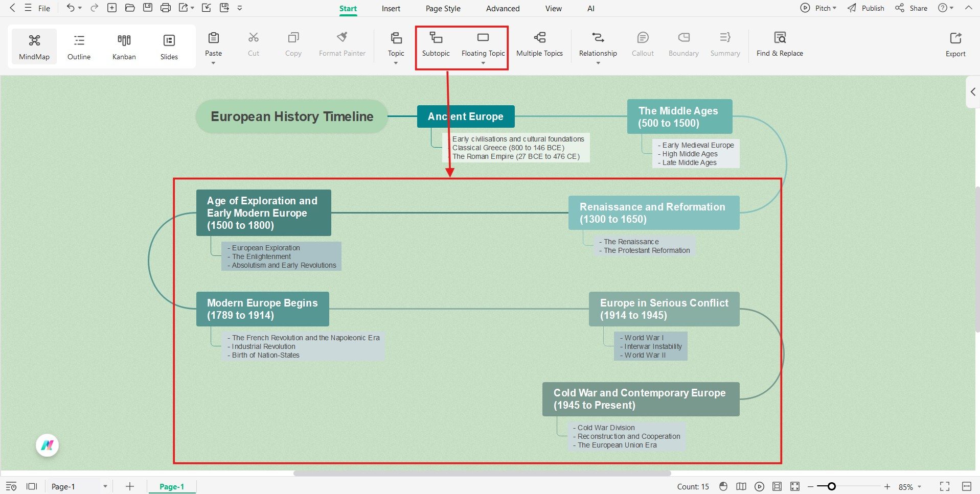
Task: Add a new page with the plus button
Action: pyautogui.click(x=129, y=486)
